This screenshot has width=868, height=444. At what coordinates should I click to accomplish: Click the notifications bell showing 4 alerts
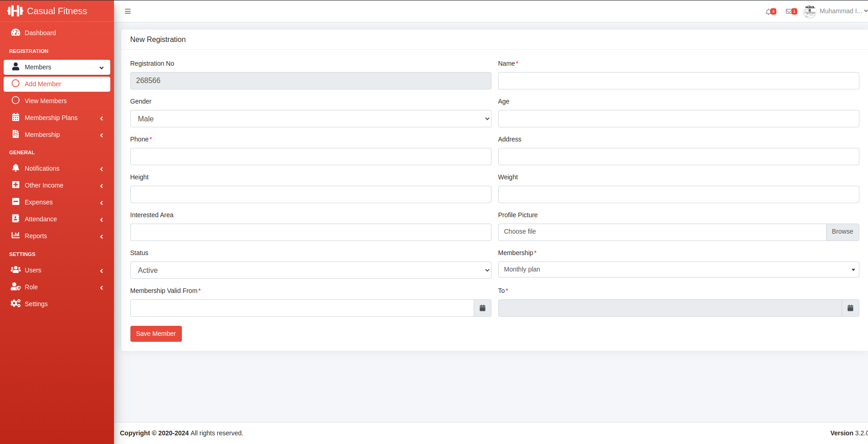(x=770, y=11)
